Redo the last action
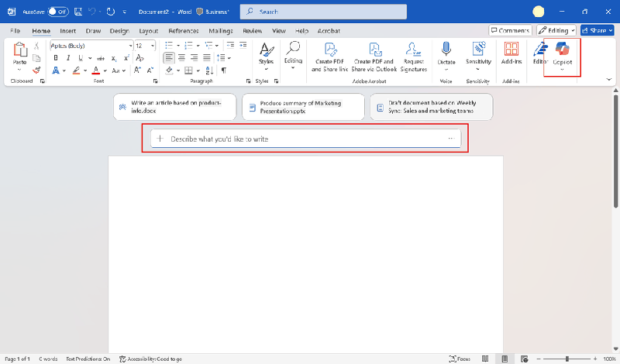The image size is (620, 364). [x=111, y=12]
